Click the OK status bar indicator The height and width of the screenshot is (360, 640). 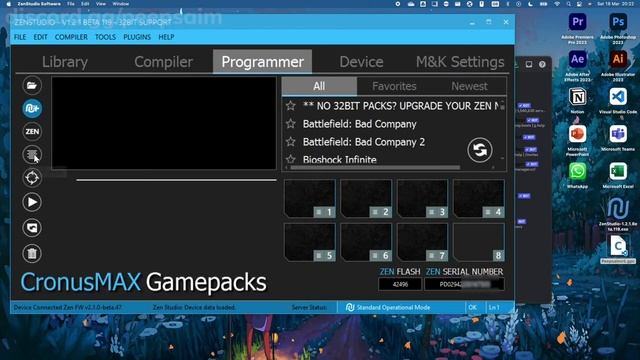click(473, 307)
